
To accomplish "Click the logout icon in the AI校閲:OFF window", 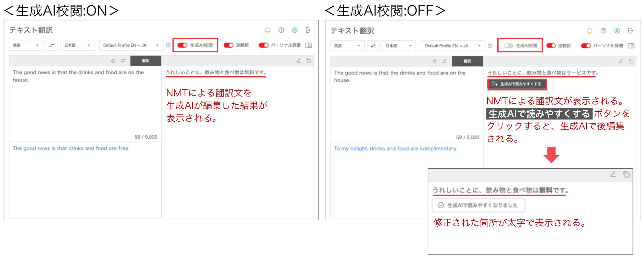I will tap(630, 31).
